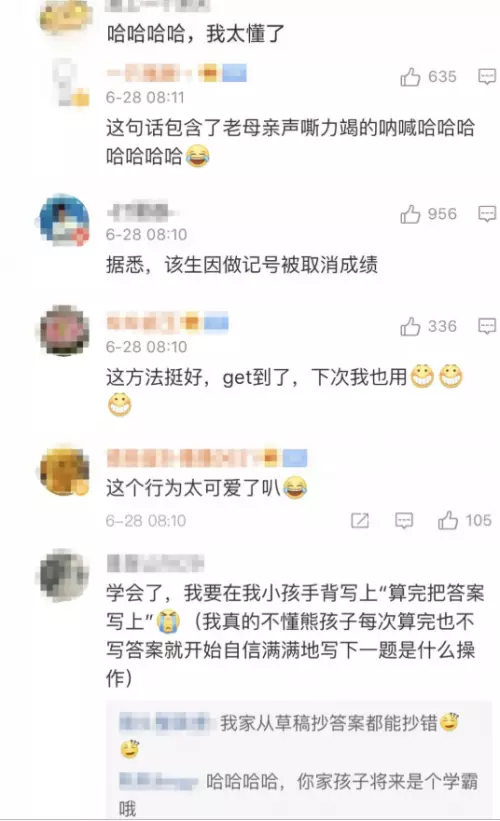Open username above '这句话包含了' comment
Screen dimensions: 500x821
tap(176, 73)
